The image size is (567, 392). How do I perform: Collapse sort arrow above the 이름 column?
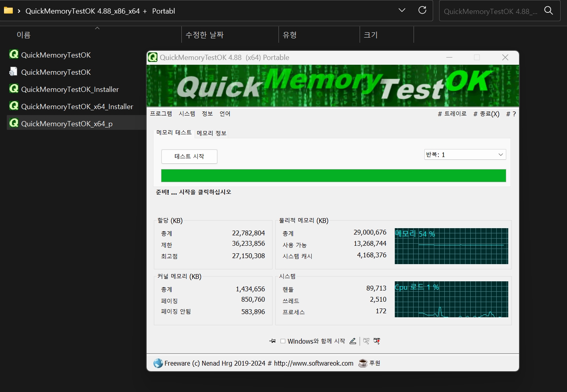coord(97,28)
